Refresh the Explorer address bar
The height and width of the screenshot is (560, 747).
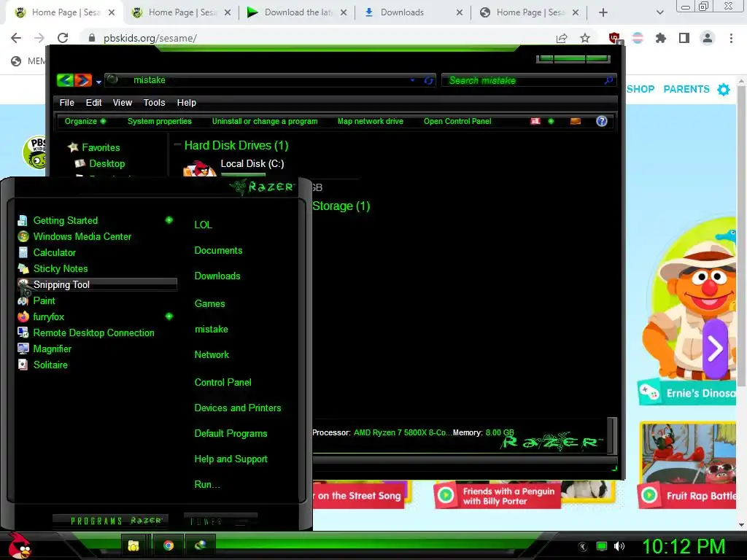tap(428, 80)
